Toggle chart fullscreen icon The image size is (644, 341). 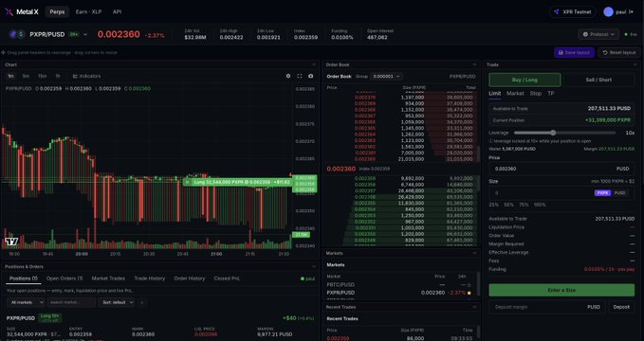click(x=300, y=76)
